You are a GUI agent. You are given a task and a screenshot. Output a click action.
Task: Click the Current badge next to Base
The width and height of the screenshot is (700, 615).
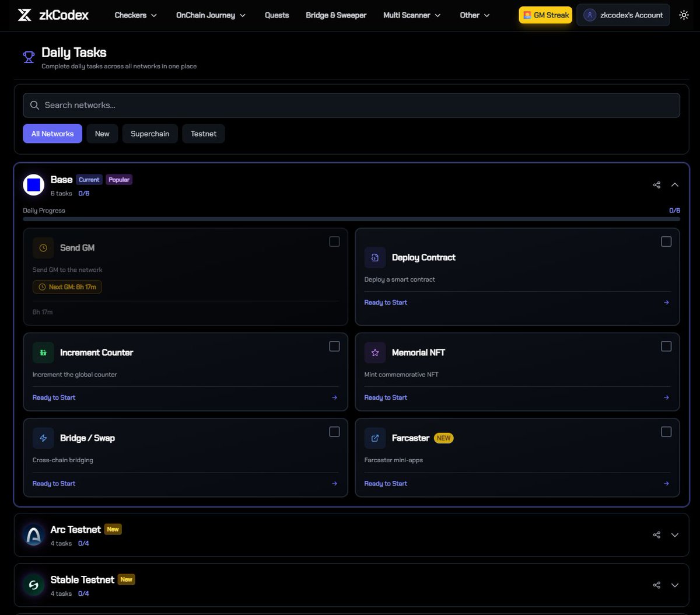point(89,180)
